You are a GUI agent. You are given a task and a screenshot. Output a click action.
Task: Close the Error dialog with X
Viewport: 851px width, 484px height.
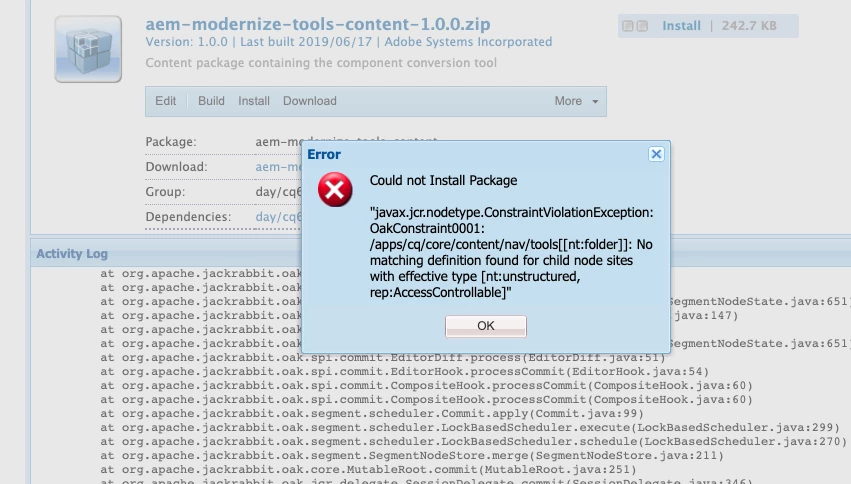656,154
